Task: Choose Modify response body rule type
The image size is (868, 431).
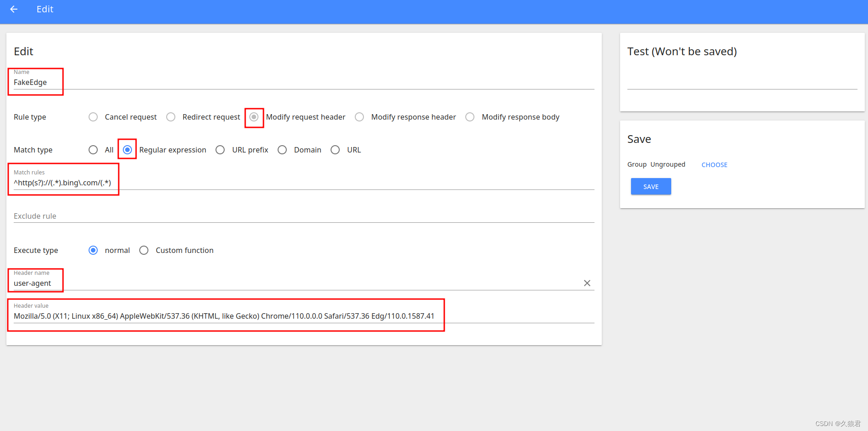Action: 470,117
